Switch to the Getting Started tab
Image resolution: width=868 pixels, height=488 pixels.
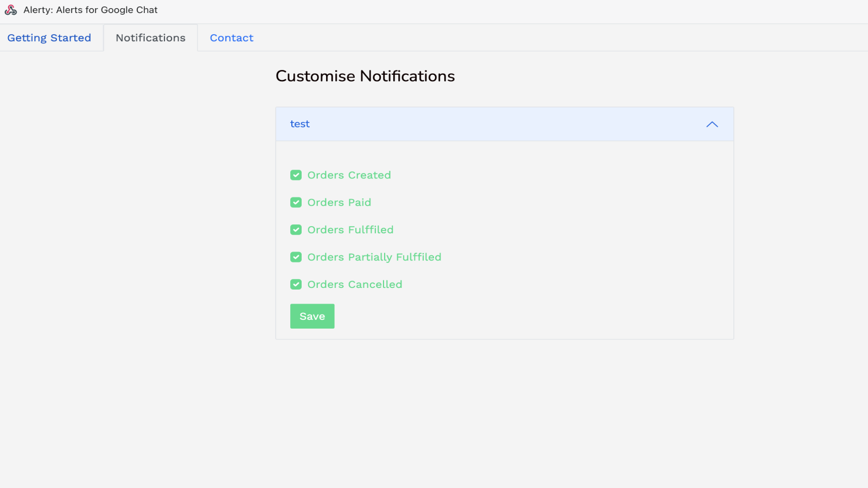coord(49,37)
